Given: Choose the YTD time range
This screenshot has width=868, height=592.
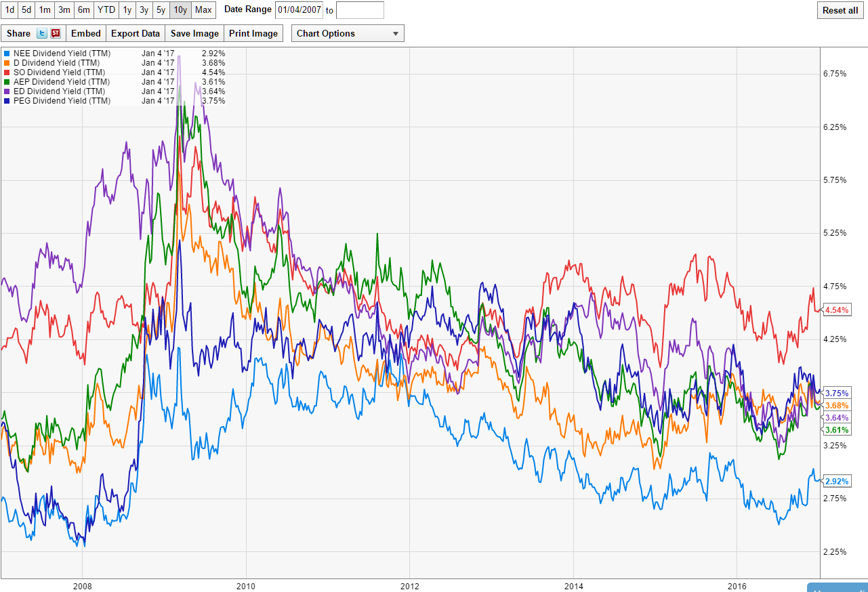Looking at the screenshot, I should pos(106,10).
